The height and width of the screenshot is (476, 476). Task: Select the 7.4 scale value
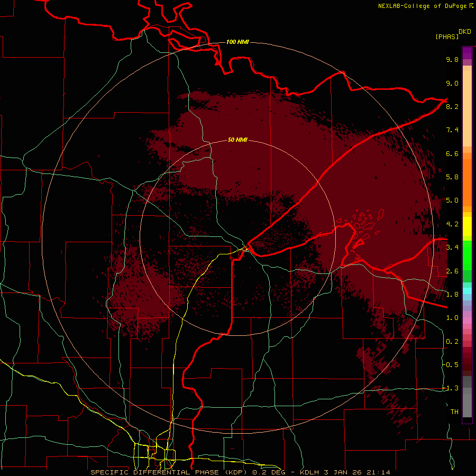[x=452, y=130]
